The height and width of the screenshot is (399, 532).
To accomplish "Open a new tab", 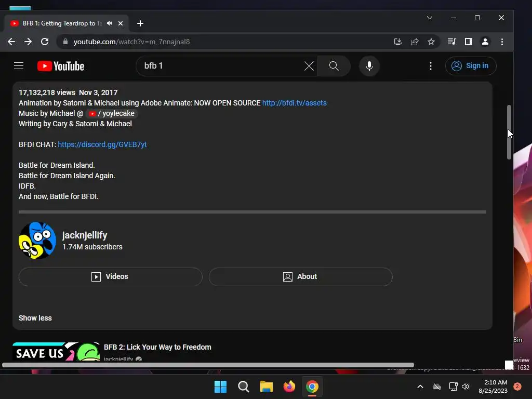I will click(x=140, y=23).
